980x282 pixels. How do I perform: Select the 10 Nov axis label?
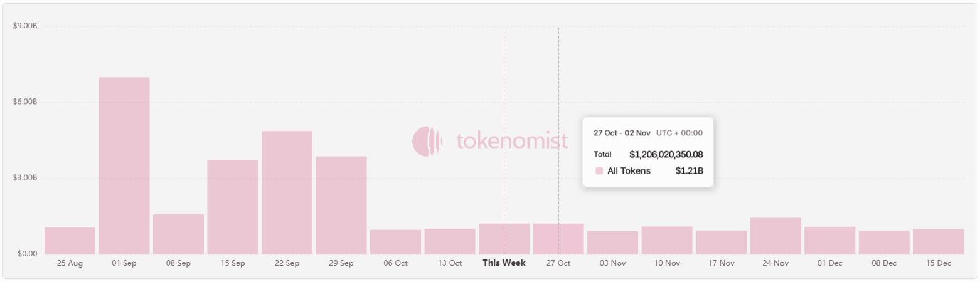[x=667, y=263]
